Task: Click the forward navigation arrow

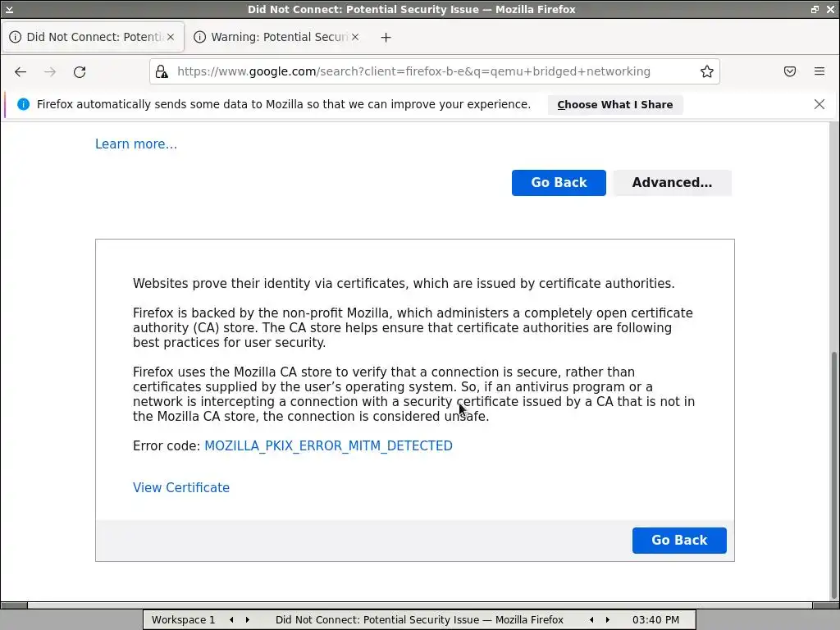Action: point(50,72)
